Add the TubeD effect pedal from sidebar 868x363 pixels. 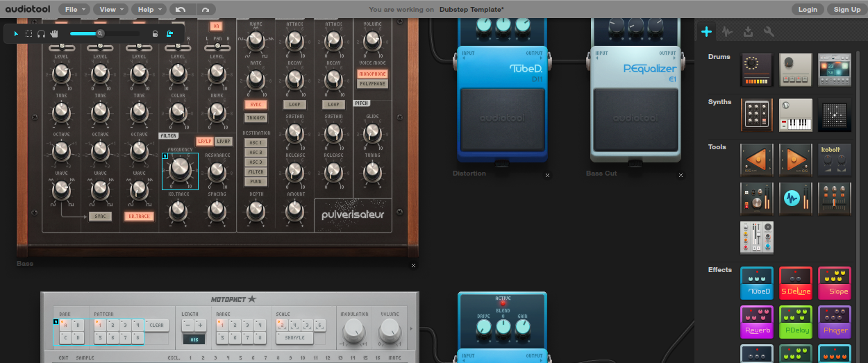757,283
